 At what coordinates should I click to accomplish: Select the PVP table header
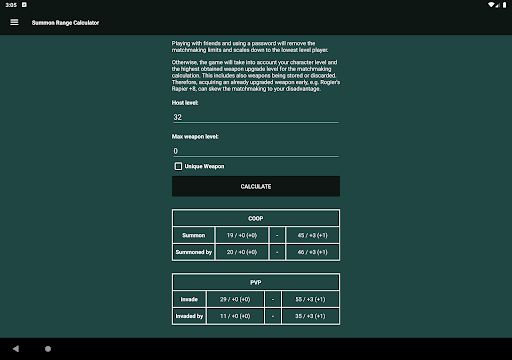point(256,282)
